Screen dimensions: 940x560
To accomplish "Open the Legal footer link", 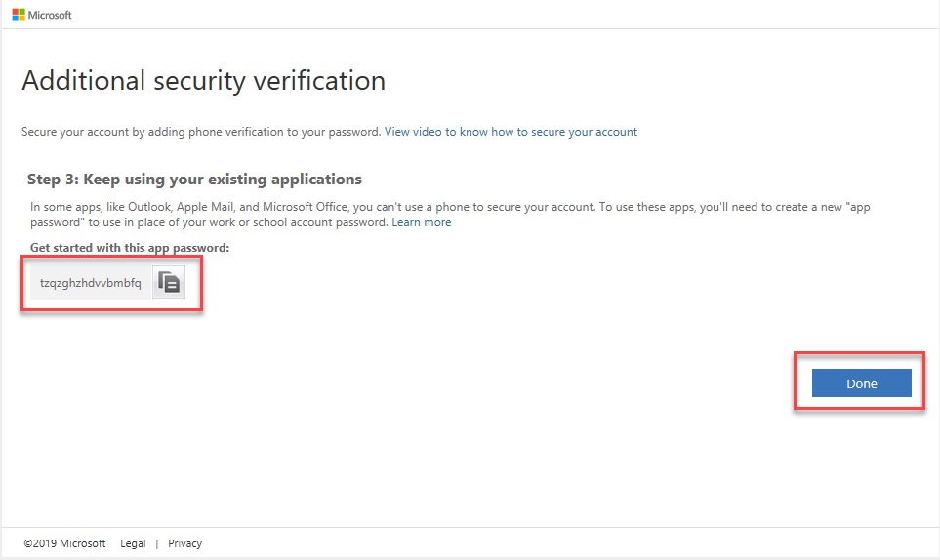I will pos(133,543).
